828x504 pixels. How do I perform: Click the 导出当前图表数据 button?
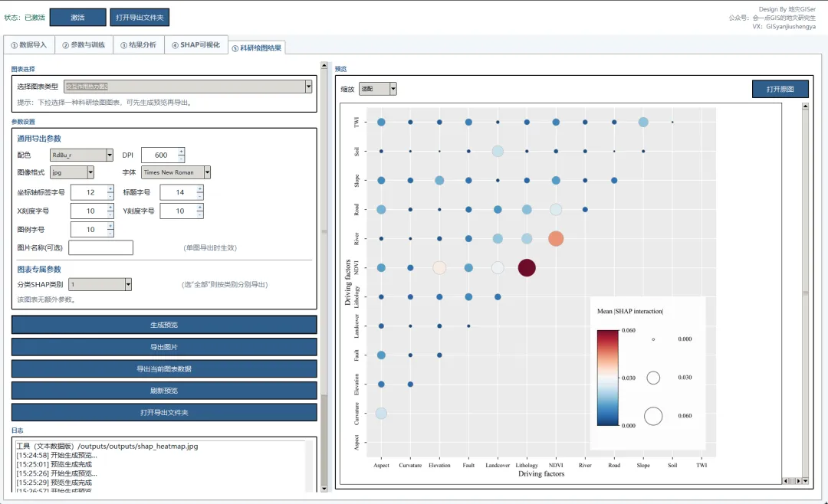[x=164, y=369]
